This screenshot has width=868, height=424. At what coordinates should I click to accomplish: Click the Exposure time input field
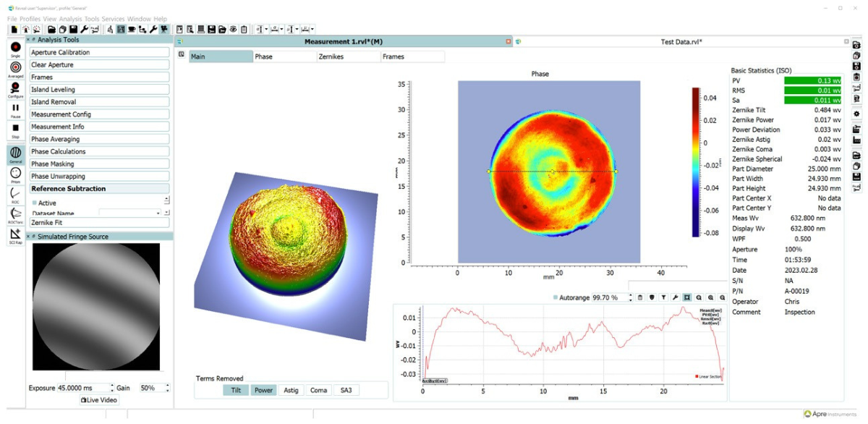tap(82, 388)
